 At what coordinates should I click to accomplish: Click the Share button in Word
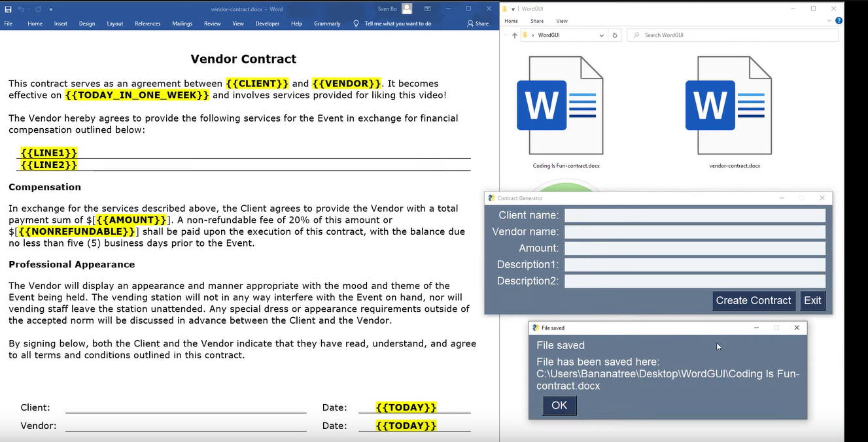tap(477, 24)
